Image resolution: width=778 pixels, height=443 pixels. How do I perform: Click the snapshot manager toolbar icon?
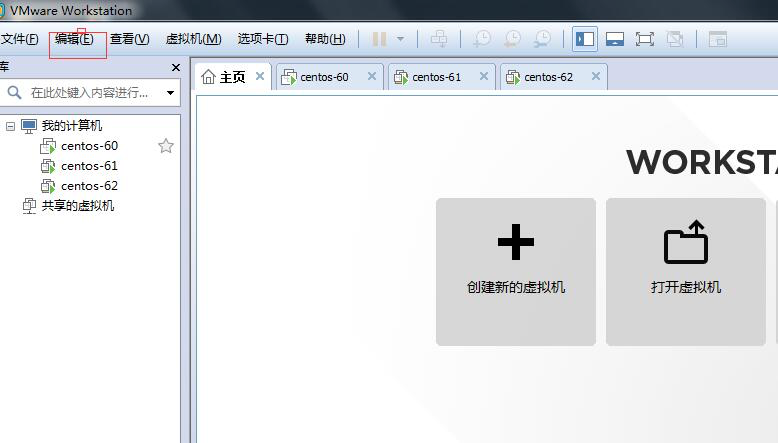click(542, 39)
